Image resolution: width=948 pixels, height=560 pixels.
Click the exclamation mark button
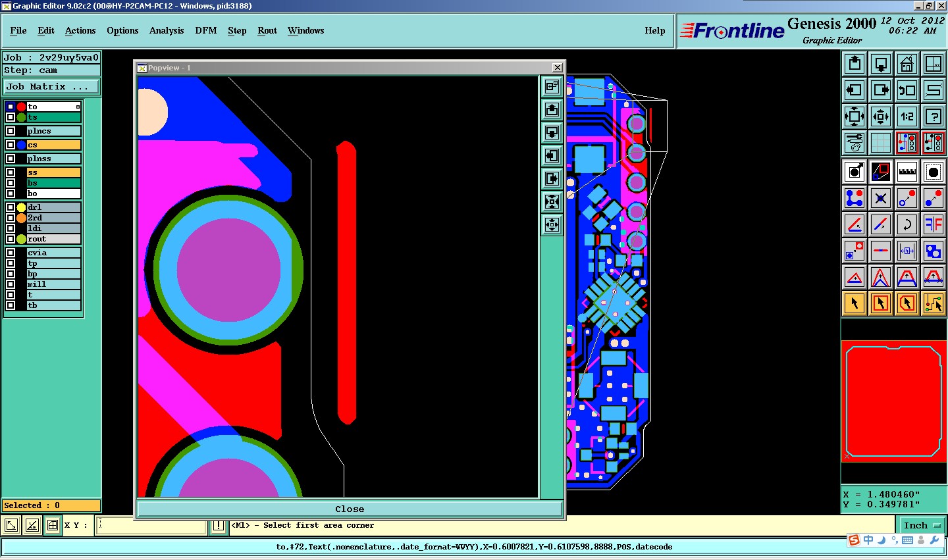219,525
